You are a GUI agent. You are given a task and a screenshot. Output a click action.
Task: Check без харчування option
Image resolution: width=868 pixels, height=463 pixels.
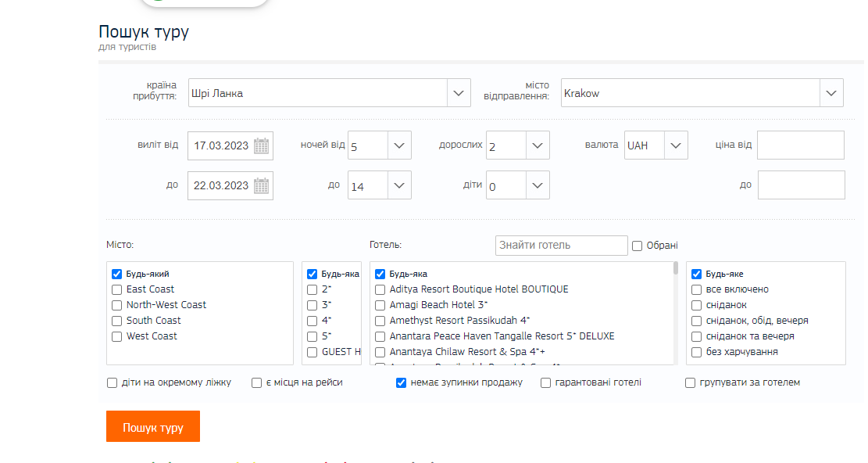(x=696, y=352)
